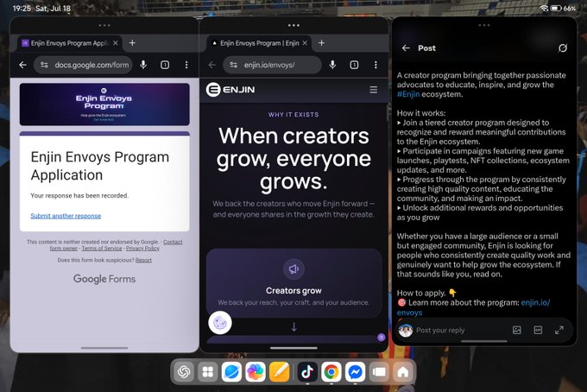The image size is (587, 392).
Task: Open the app grid from the dock
Action: tap(208, 372)
